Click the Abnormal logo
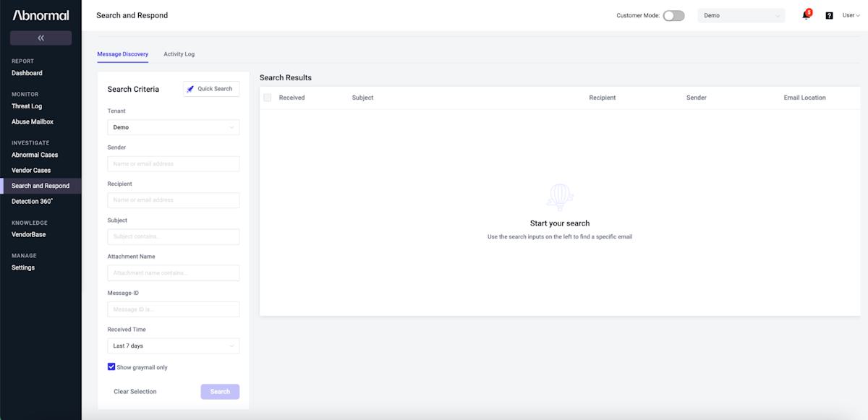This screenshot has width=868, height=420. pyautogui.click(x=41, y=15)
